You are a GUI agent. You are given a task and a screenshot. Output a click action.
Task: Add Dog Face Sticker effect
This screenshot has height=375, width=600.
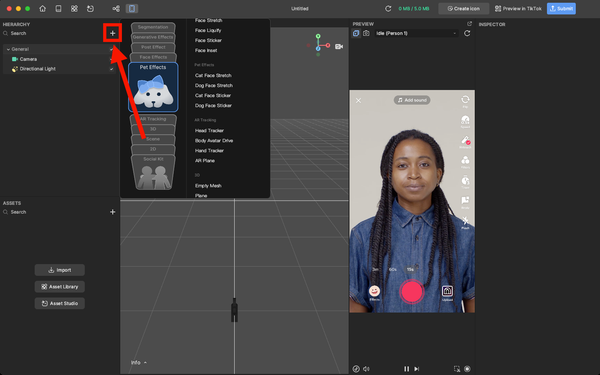213,105
